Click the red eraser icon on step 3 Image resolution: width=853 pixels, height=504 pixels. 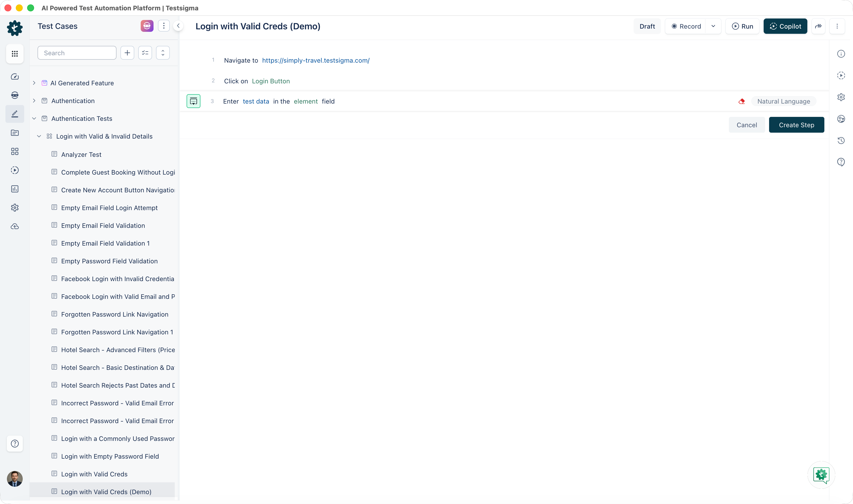point(742,101)
